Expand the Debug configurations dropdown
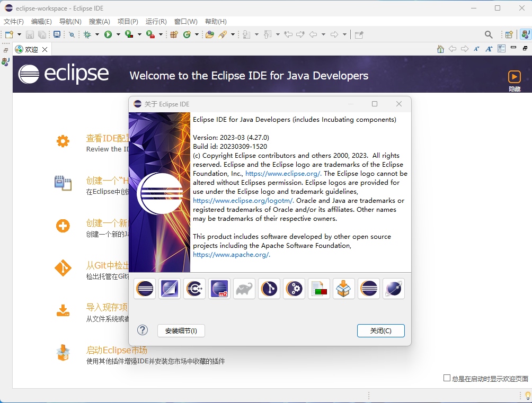The image size is (532, 403). (97, 34)
